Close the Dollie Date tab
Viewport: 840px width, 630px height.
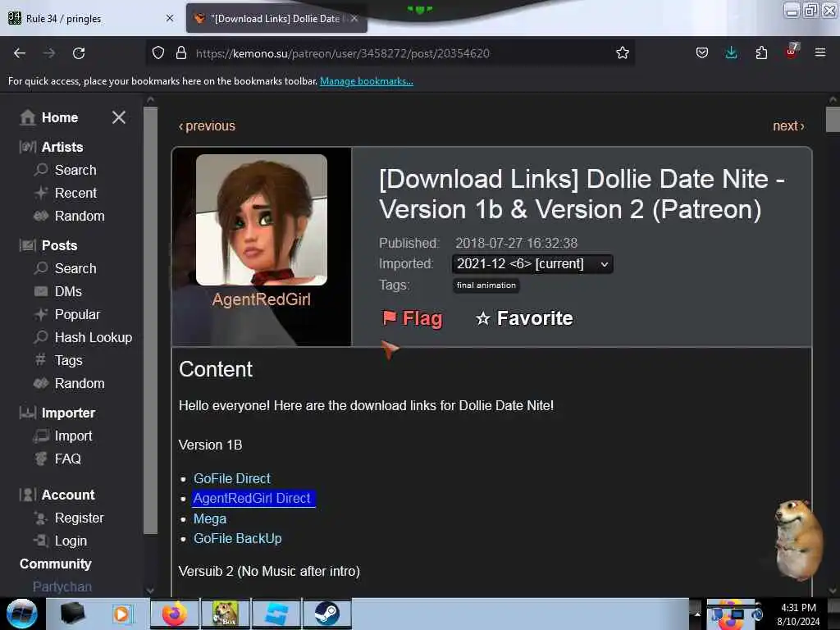click(x=354, y=18)
